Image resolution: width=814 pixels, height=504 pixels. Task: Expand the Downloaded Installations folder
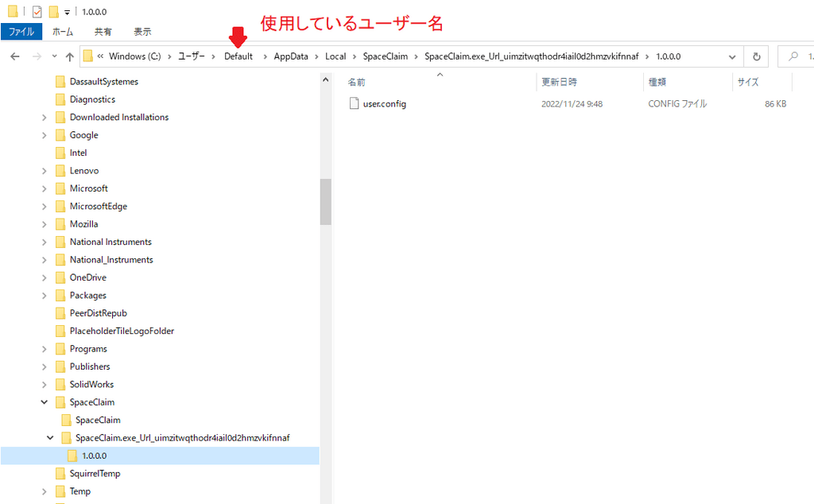click(45, 118)
